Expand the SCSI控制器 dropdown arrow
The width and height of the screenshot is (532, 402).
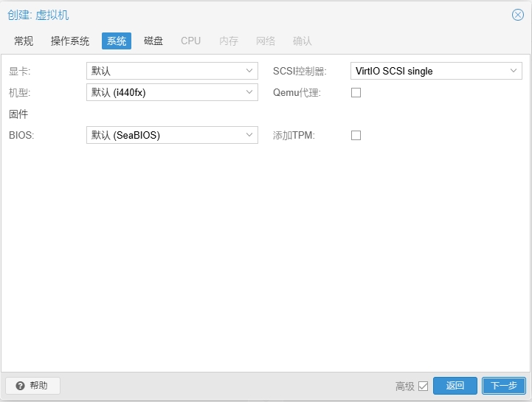(x=514, y=71)
